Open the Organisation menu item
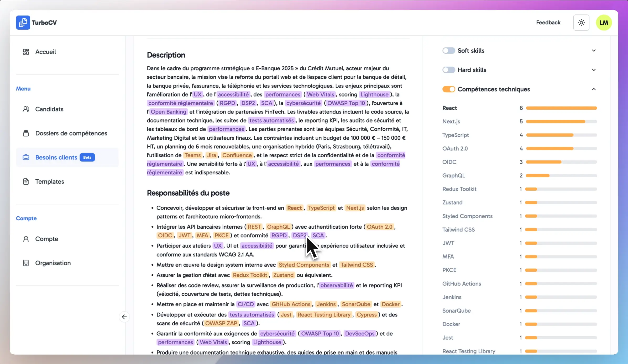This screenshot has width=628, height=364. [67, 263]
